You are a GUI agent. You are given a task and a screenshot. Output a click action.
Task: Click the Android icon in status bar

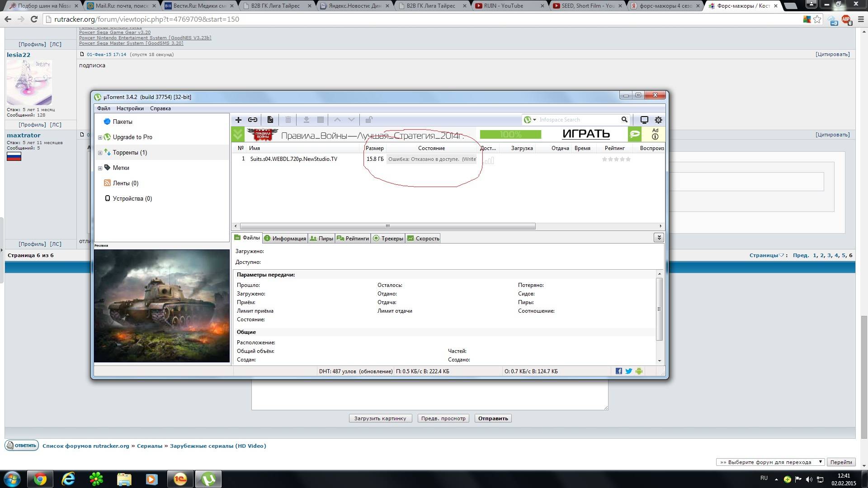click(639, 371)
